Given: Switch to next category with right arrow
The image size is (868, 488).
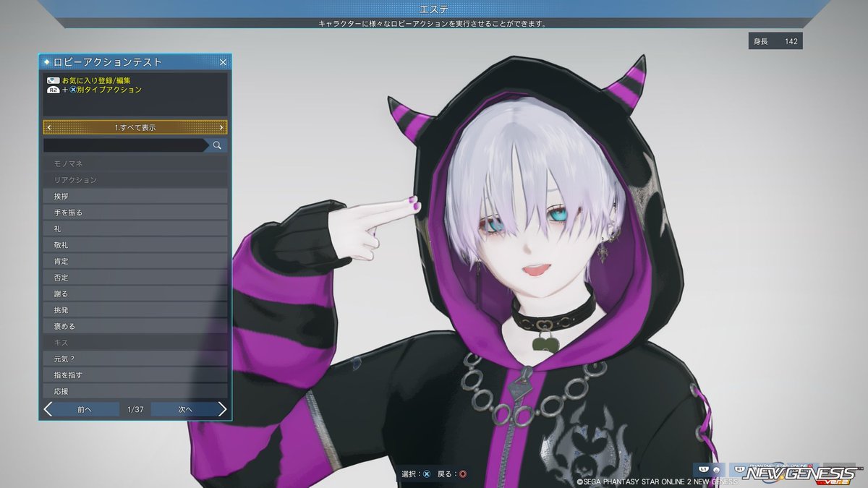Looking at the screenshot, I should (221, 128).
